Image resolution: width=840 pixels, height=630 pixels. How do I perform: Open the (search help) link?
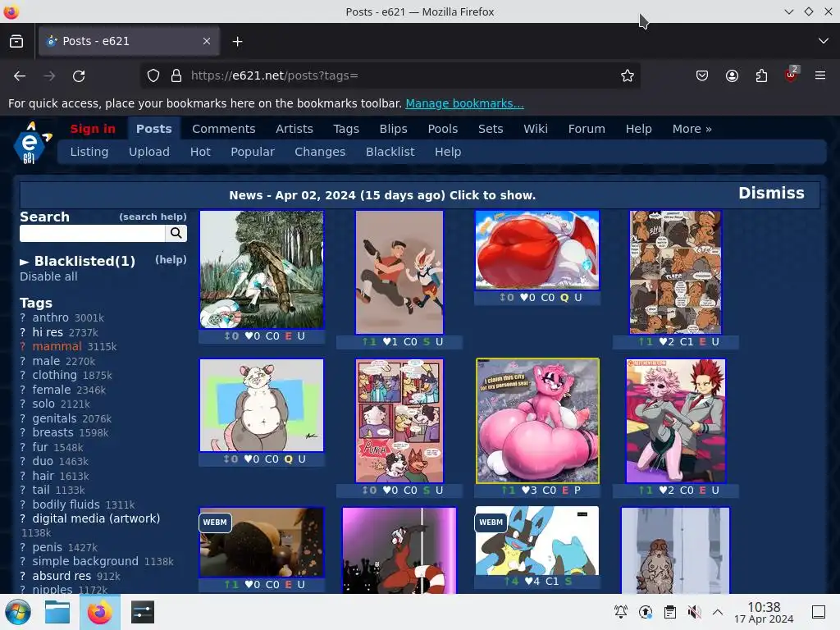point(153,217)
